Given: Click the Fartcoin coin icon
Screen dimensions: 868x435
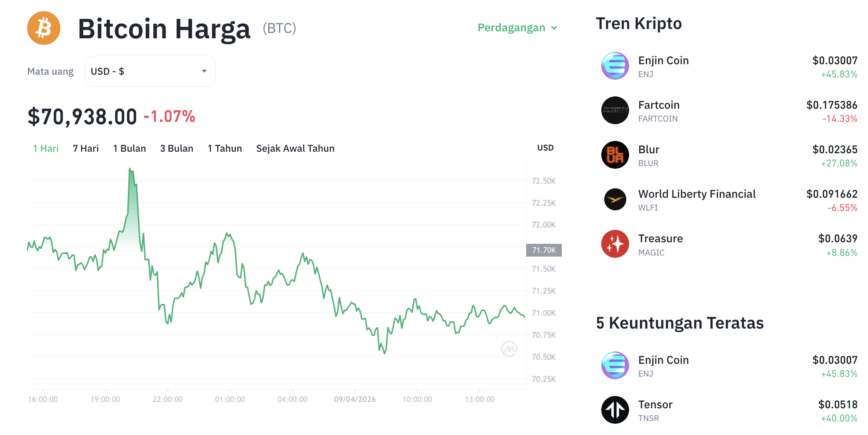Looking at the screenshot, I should pyautogui.click(x=614, y=111).
